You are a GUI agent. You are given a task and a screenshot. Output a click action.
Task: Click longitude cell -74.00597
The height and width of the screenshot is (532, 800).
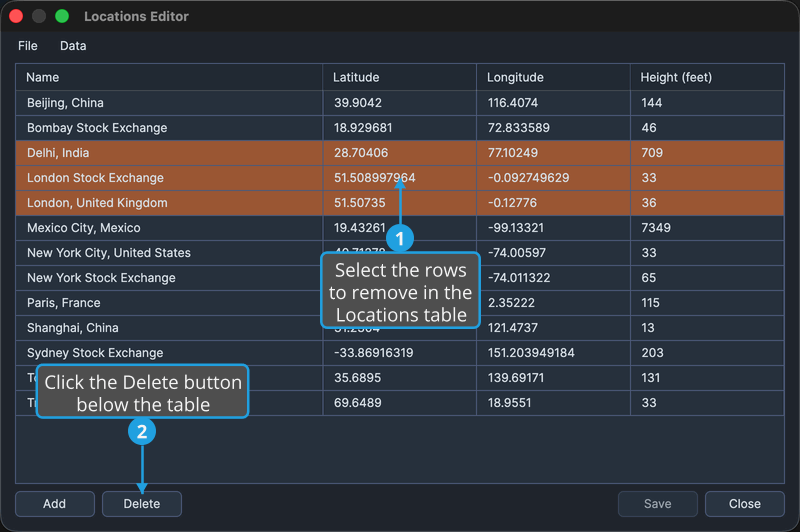553,252
